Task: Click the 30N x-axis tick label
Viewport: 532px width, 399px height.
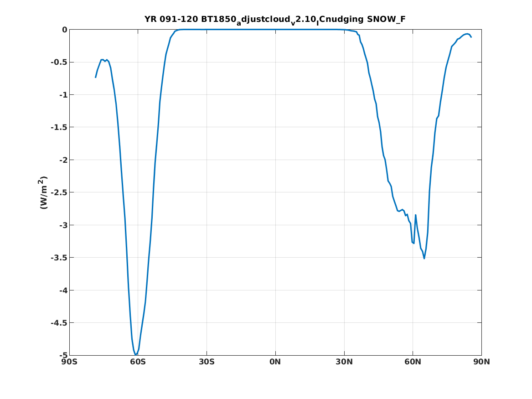Action: click(x=344, y=362)
